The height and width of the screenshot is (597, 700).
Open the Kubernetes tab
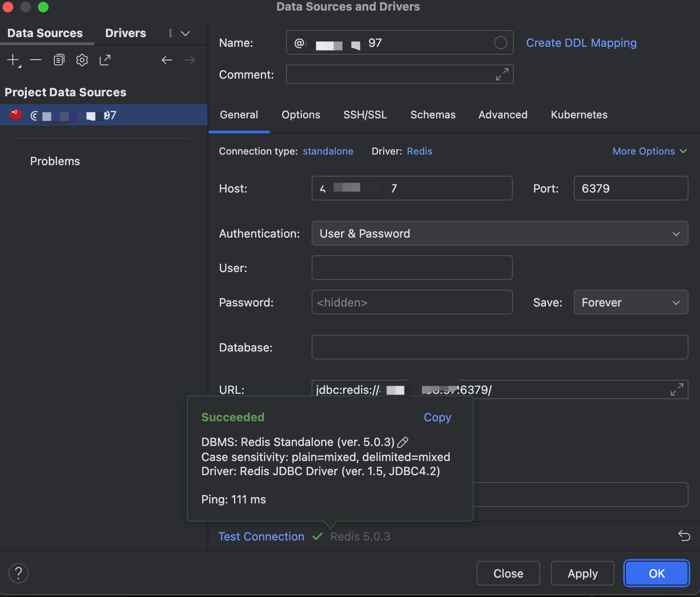(579, 115)
